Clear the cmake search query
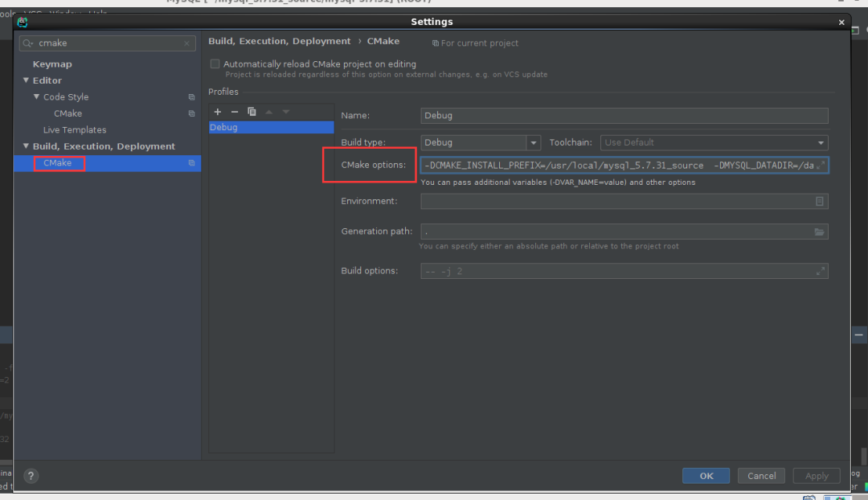This screenshot has width=868, height=500. tap(186, 43)
